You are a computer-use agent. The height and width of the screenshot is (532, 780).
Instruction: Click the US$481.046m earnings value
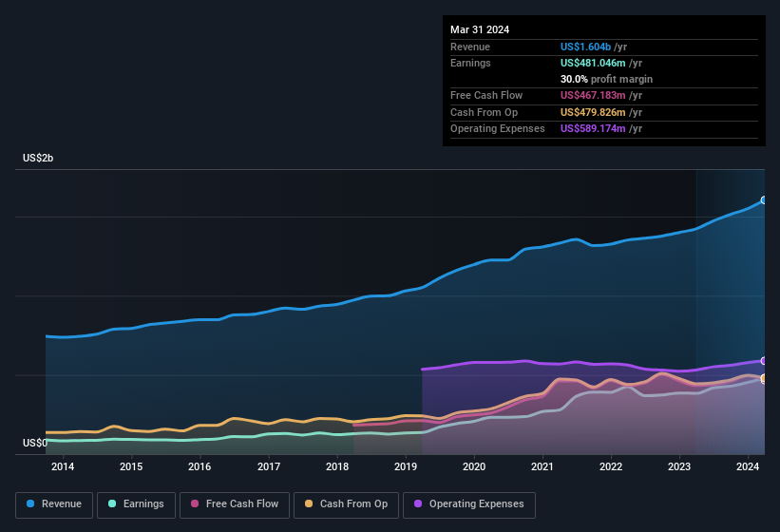pos(593,63)
